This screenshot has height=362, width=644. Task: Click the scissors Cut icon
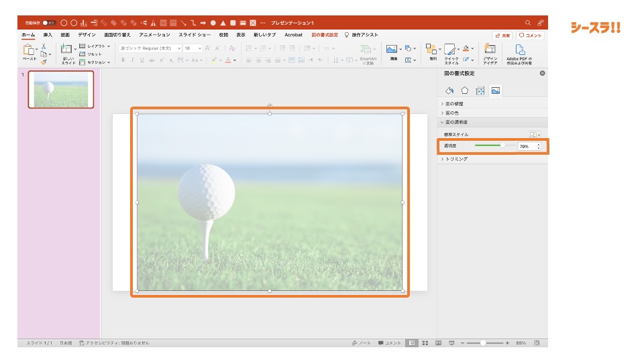tap(44, 46)
